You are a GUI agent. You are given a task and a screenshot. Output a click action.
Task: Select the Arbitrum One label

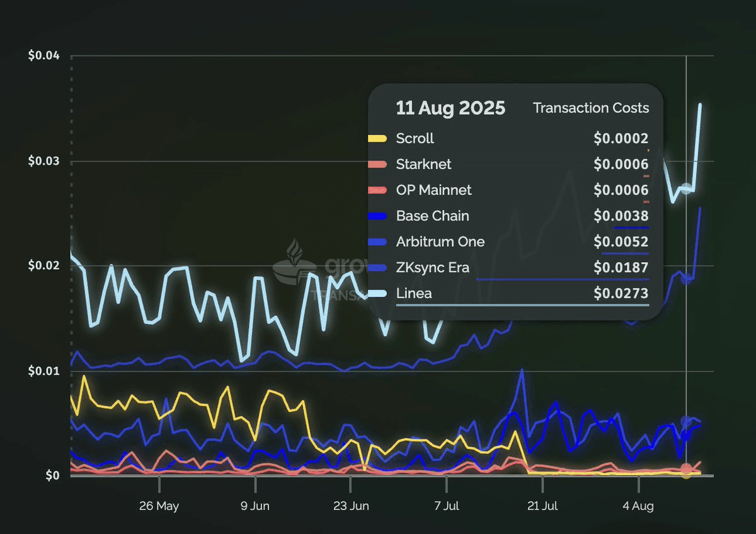click(440, 242)
